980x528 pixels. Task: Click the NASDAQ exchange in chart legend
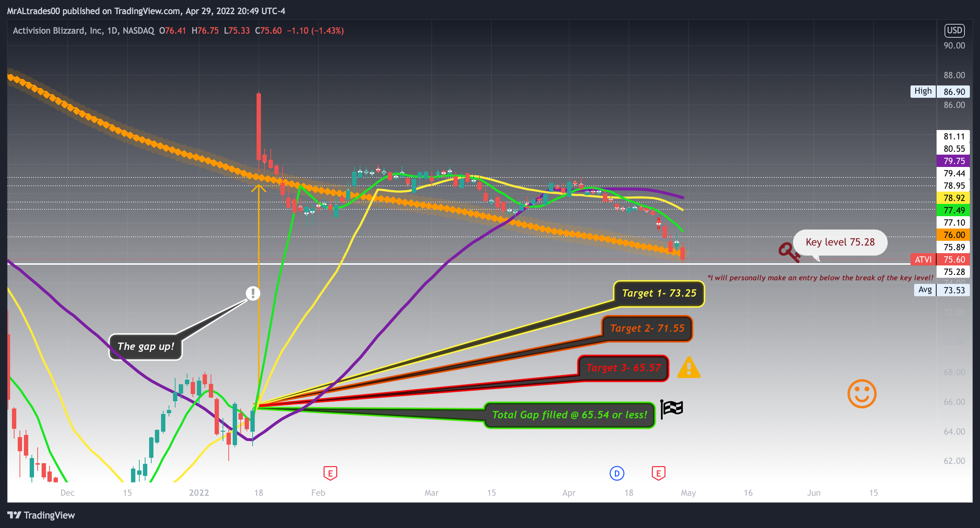pos(139,30)
